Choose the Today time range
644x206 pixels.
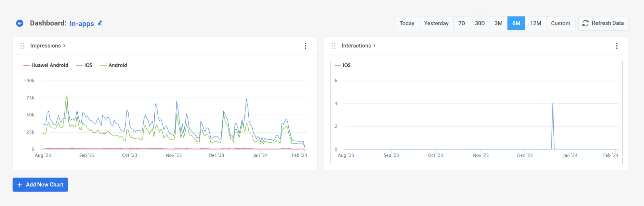click(x=407, y=23)
